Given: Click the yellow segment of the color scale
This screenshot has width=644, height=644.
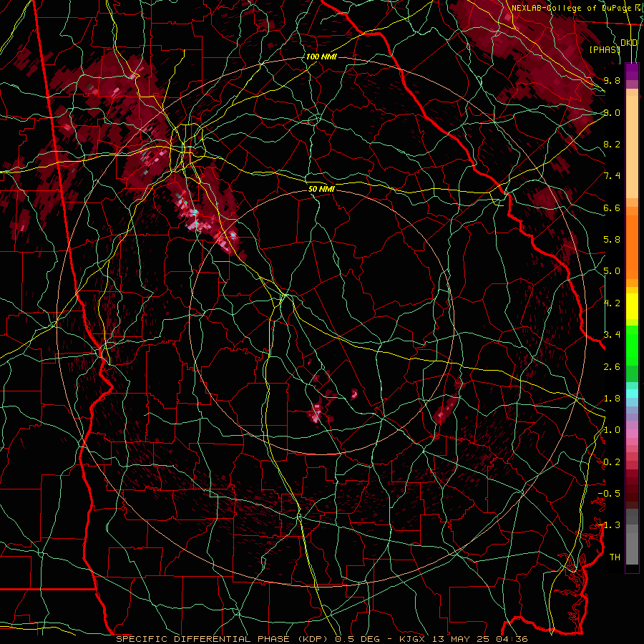Looking at the screenshot, I should coord(632,306).
